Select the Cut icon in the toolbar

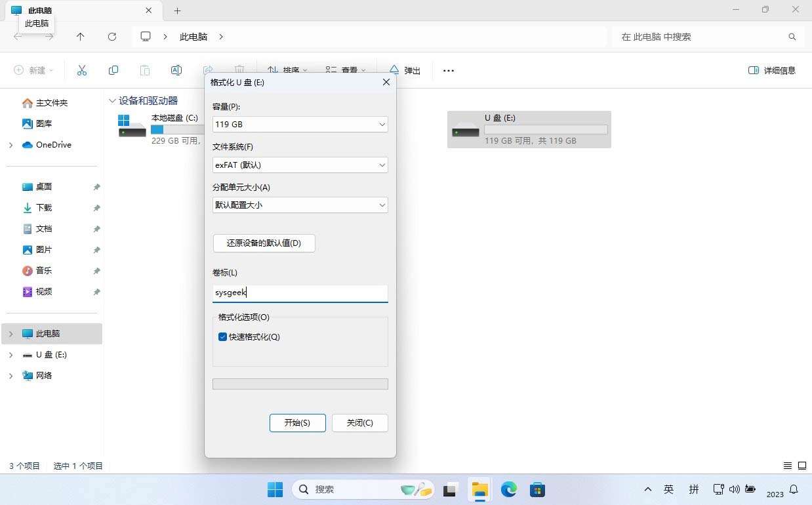click(81, 70)
